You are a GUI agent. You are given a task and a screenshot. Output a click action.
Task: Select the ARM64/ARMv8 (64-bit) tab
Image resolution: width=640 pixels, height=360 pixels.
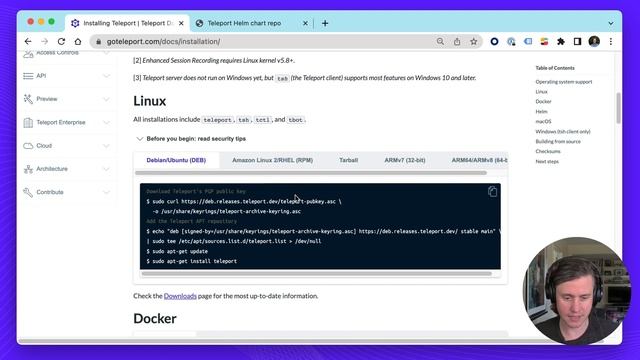tap(479, 160)
